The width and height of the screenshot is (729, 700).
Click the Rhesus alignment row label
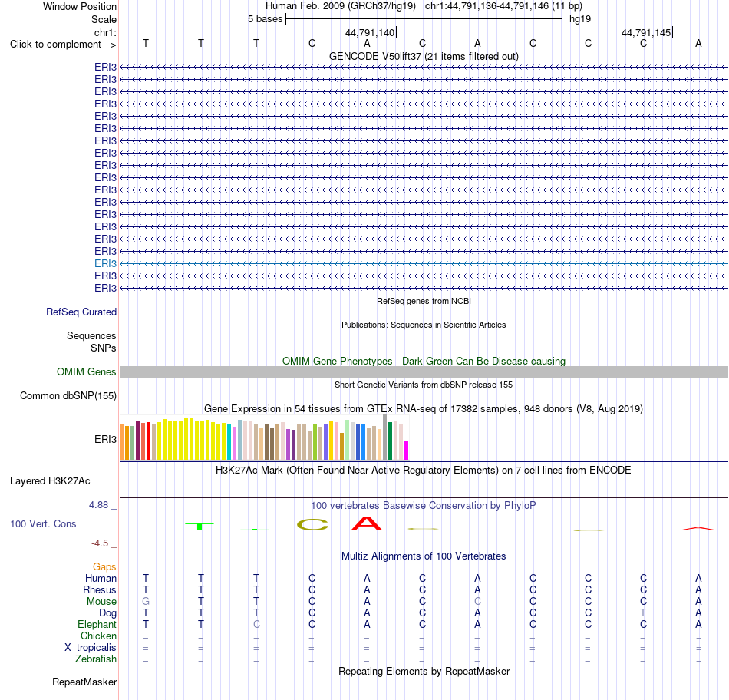point(100,589)
